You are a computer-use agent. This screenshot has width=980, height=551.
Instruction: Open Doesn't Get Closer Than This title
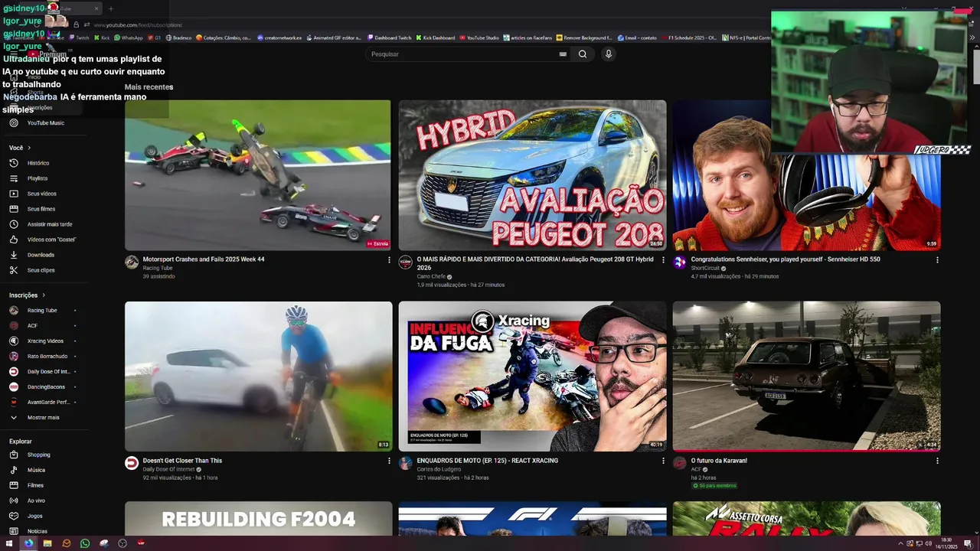pyautogui.click(x=182, y=461)
